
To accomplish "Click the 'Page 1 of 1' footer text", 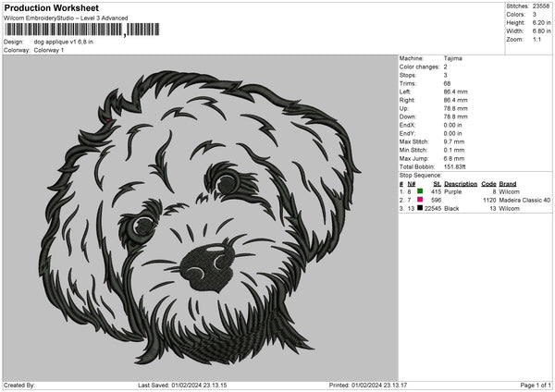I will point(536,386).
